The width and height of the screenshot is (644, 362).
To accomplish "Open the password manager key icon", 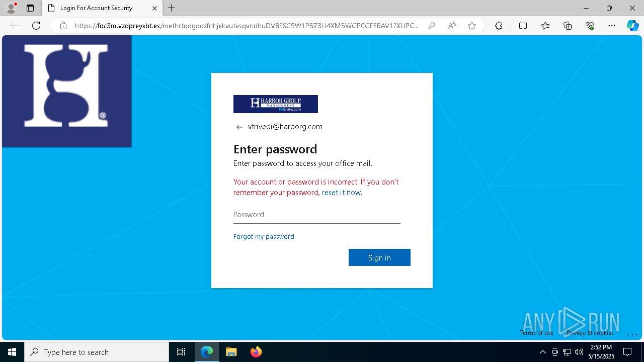I will pos(431,26).
